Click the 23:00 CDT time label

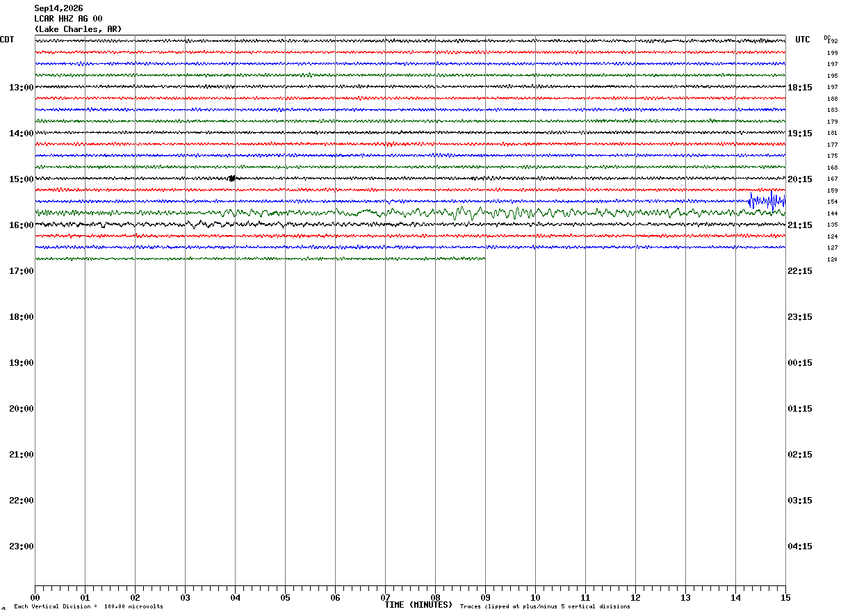point(22,546)
